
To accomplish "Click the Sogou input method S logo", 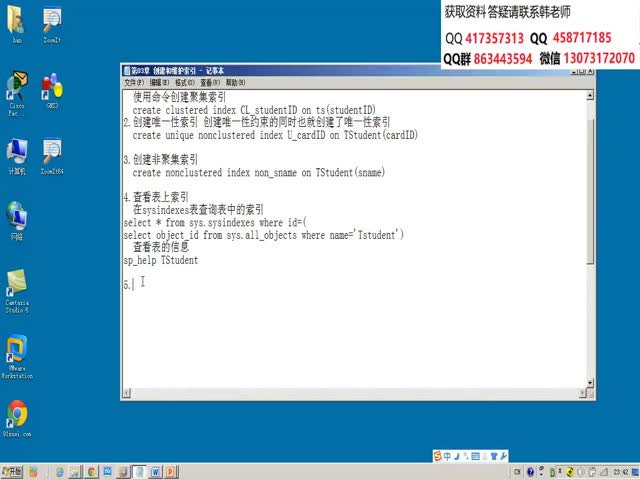I will 438,456.
